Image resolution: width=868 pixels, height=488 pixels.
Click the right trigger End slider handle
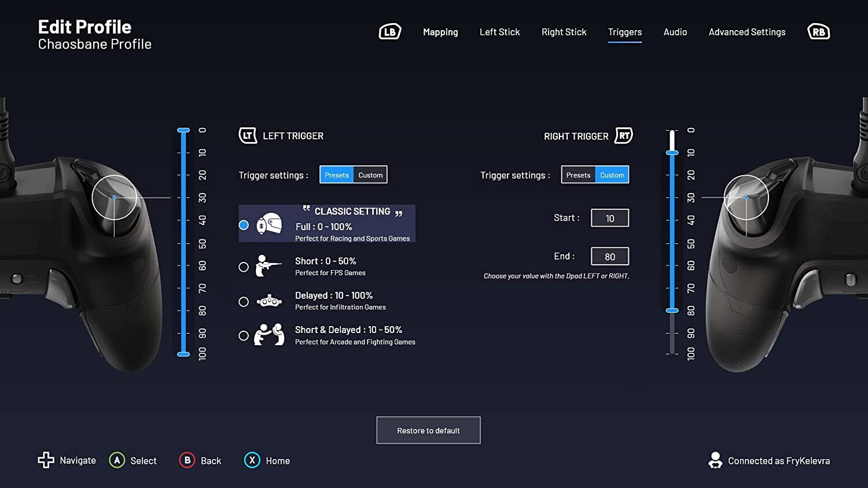tap(672, 310)
